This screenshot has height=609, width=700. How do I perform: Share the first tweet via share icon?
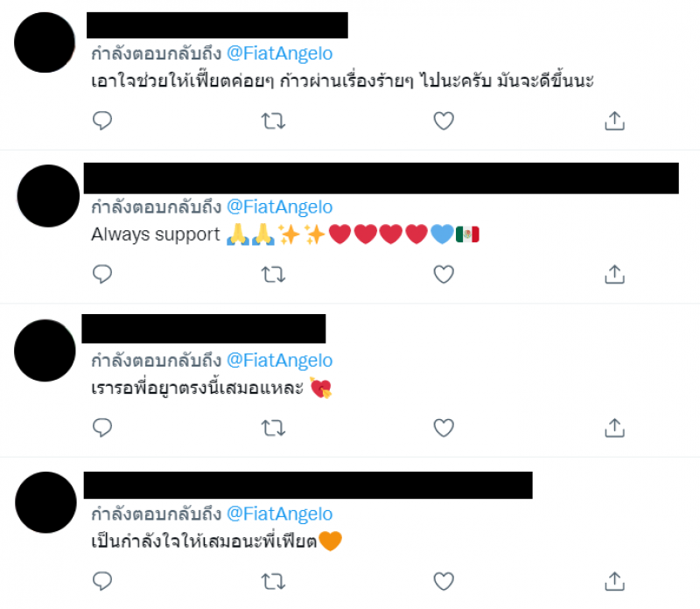[615, 121]
